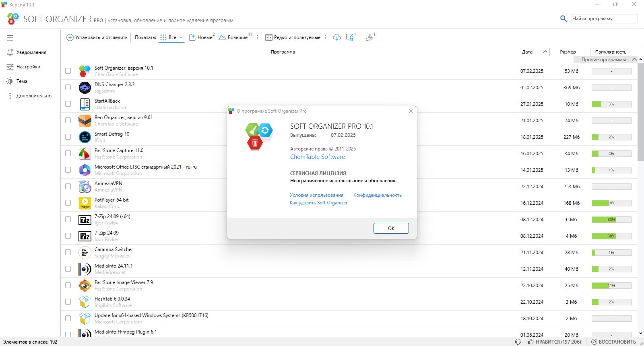Click the 38% popularity bar for 7-Zip (x64)

click(611, 220)
